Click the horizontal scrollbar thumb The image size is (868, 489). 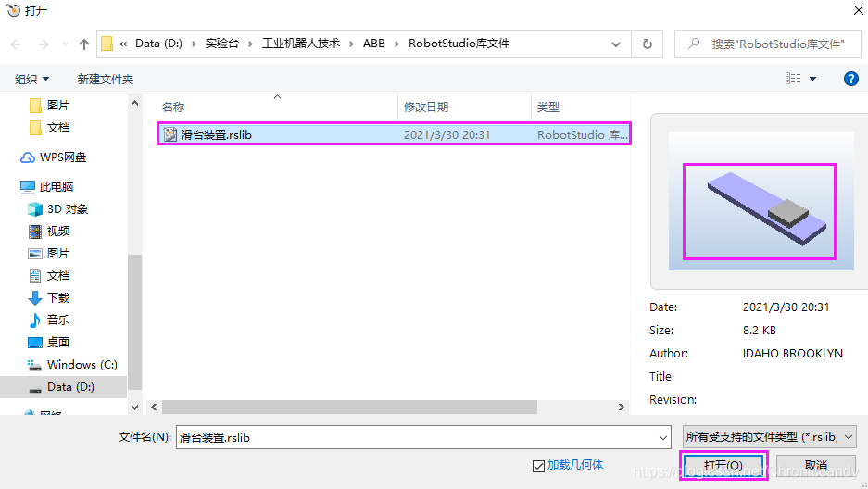(349, 407)
